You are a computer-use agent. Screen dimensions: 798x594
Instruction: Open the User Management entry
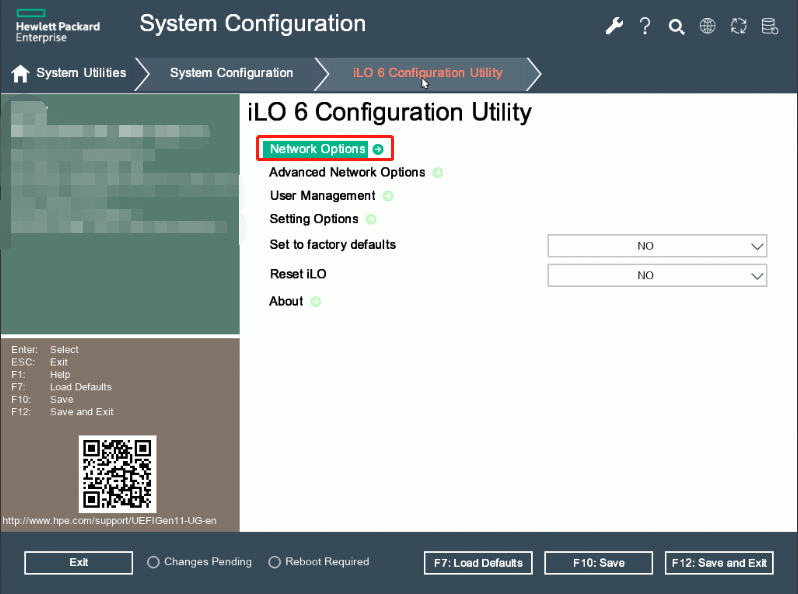click(322, 196)
